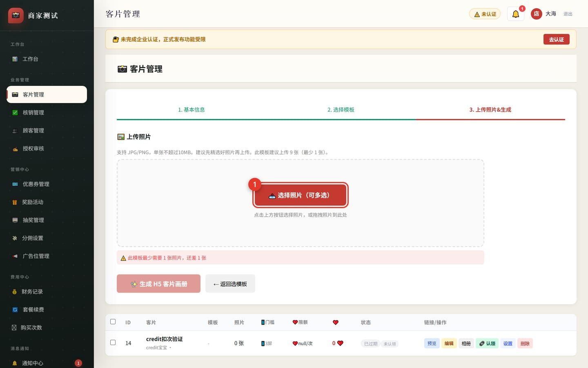The width and height of the screenshot is (588, 368).
Task: Click the red store avatar icon
Action: [536, 14]
